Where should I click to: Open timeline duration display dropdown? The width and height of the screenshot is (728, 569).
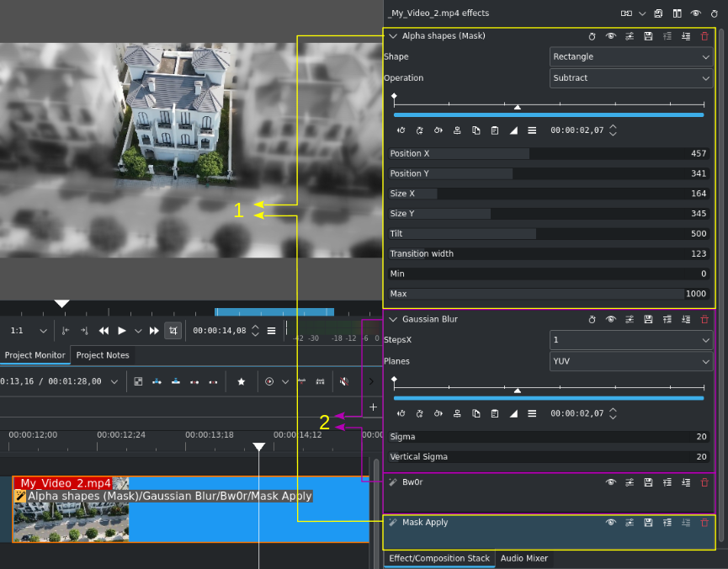tap(114, 381)
